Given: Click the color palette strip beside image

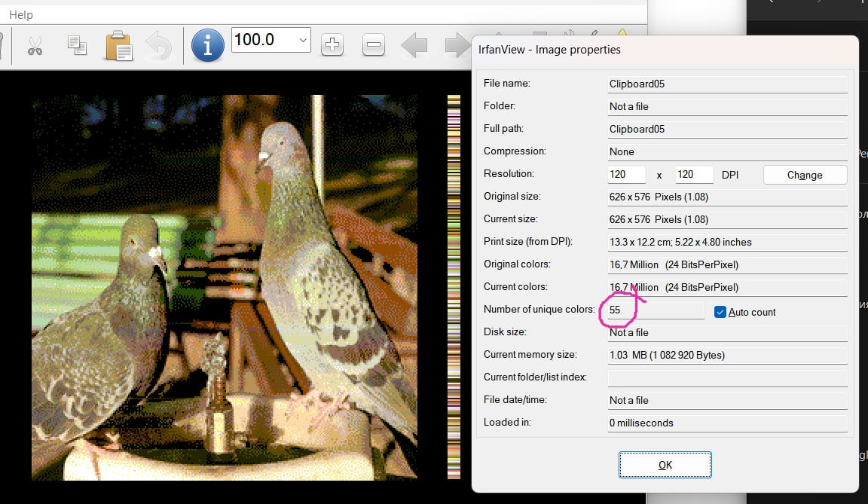Looking at the screenshot, I should click(x=454, y=286).
